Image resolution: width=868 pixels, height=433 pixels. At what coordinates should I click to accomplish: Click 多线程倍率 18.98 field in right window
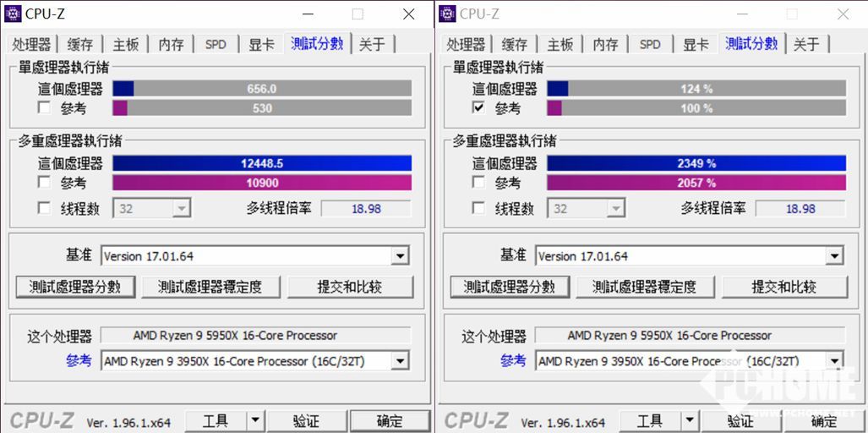coord(800,209)
